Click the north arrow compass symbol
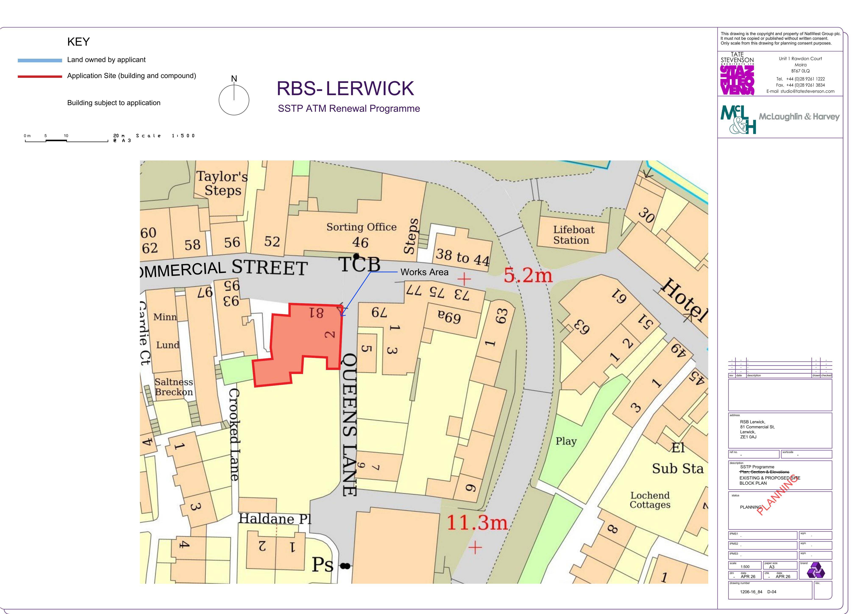This screenshot has height=614, width=868. 234,96
